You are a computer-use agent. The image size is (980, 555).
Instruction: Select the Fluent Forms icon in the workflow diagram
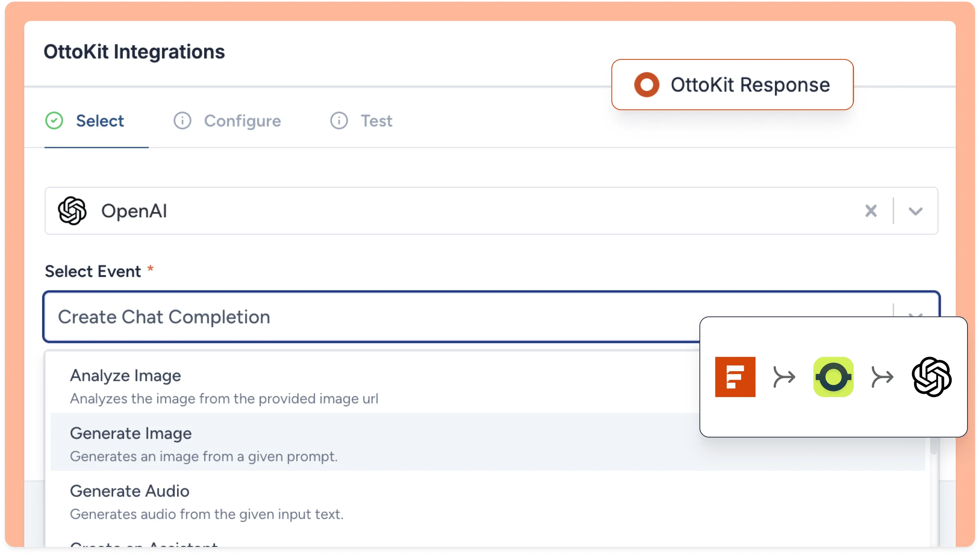click(x=735, y=376)
